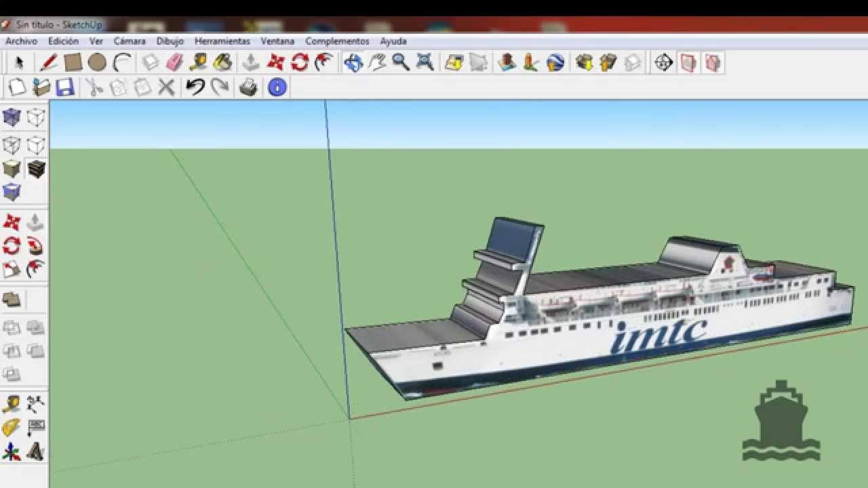
Task: Select the Pan hand tool
Action: click(377, 62)
